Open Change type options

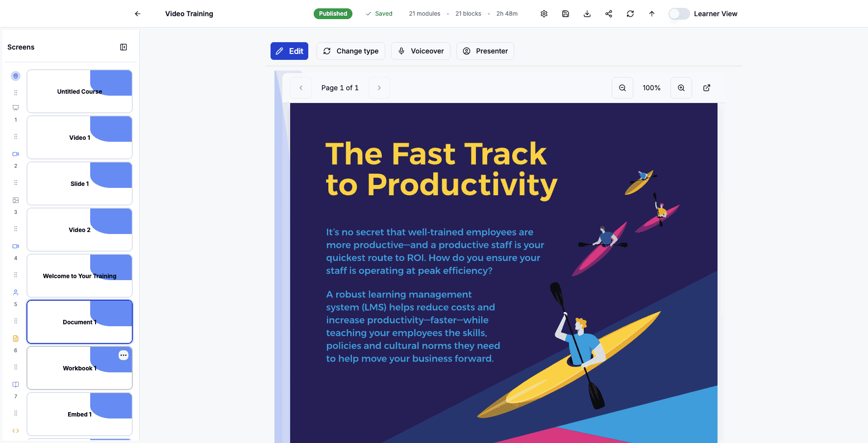[351, 51]
